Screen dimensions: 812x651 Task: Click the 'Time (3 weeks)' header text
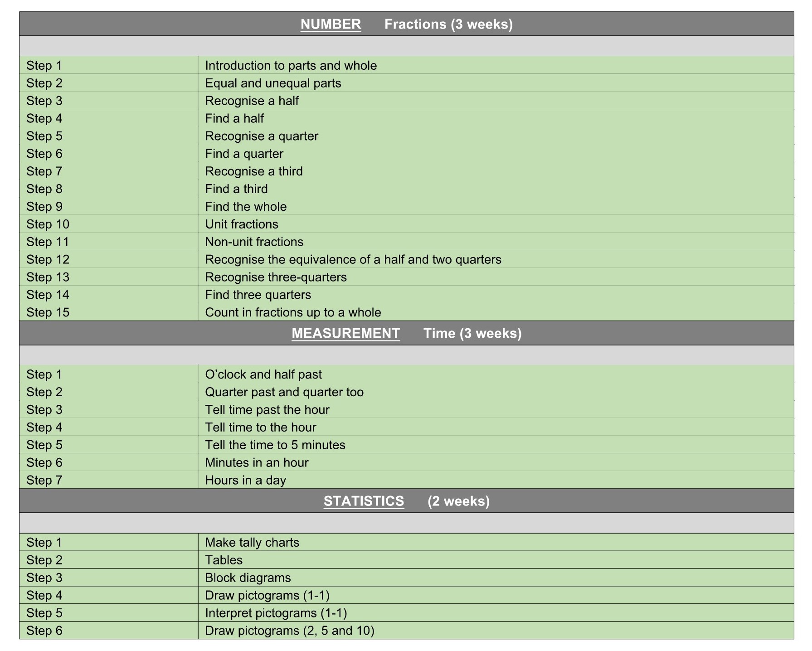tap(472, 333)
